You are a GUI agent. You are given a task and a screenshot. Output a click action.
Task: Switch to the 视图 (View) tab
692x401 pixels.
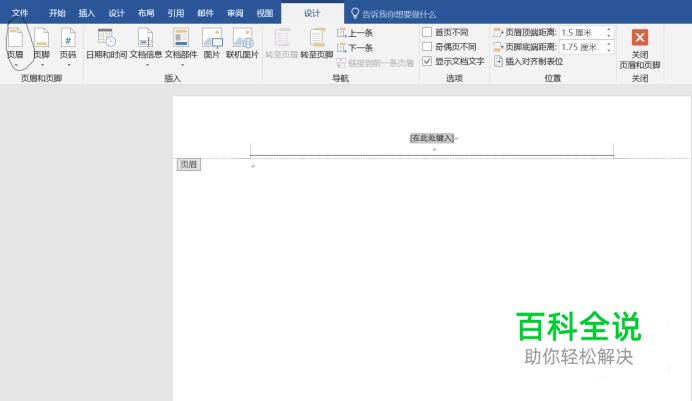click(x=265, y=13)
